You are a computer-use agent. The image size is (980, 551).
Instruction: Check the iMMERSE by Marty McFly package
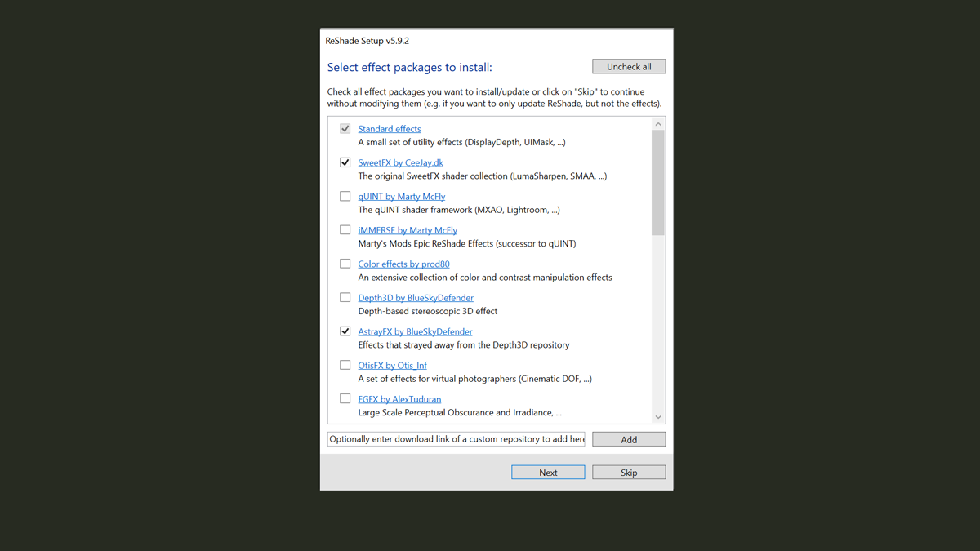pyautogui.click(x=345, y=230)
